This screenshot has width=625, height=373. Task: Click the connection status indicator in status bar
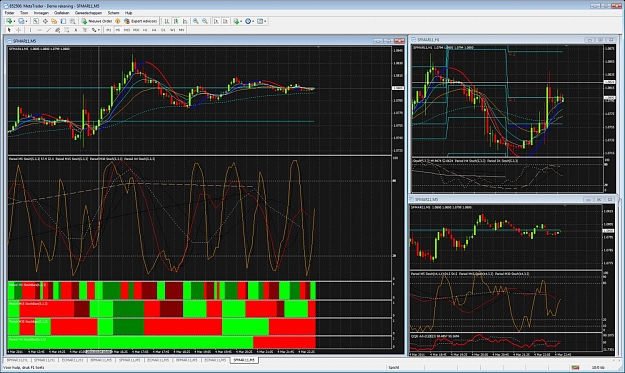point(575,367)
